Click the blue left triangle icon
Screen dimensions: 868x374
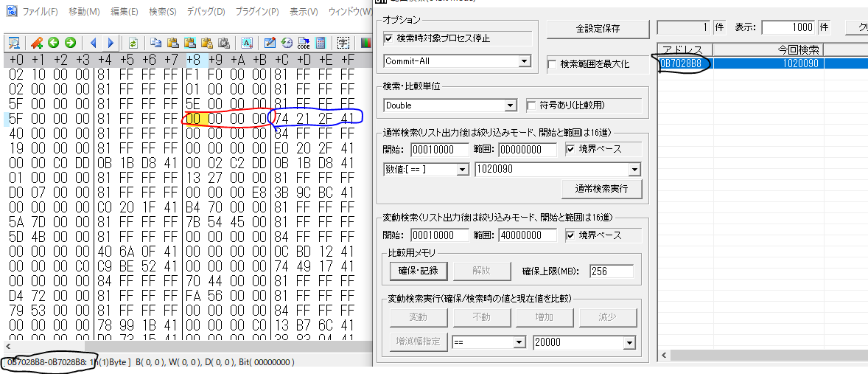pos(93,43)
